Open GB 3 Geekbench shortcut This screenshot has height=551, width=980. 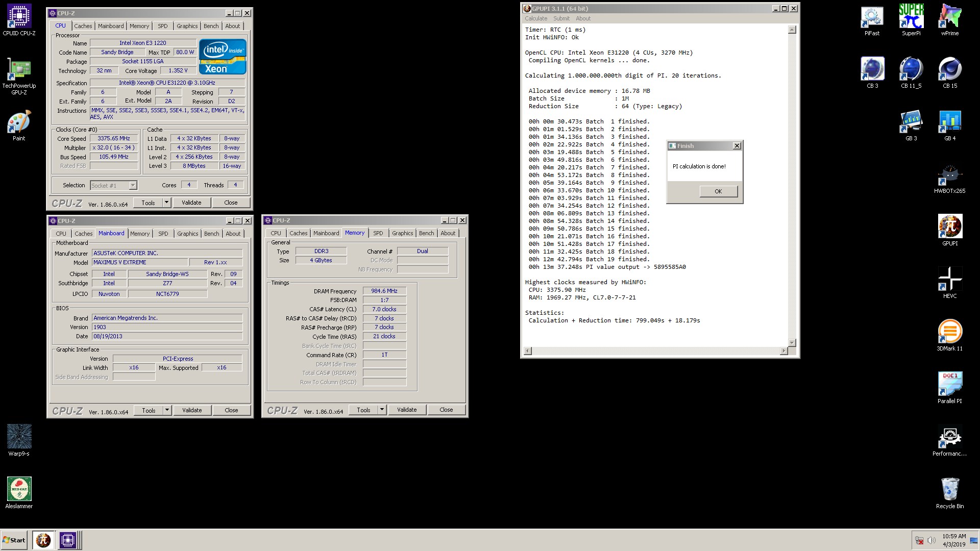[911, 126]
